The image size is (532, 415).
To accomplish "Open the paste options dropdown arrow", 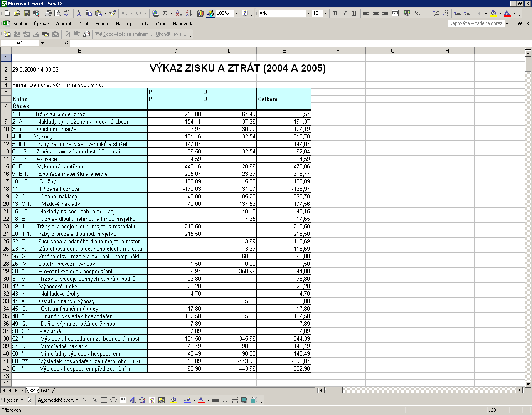I will (x=105, y=13).
